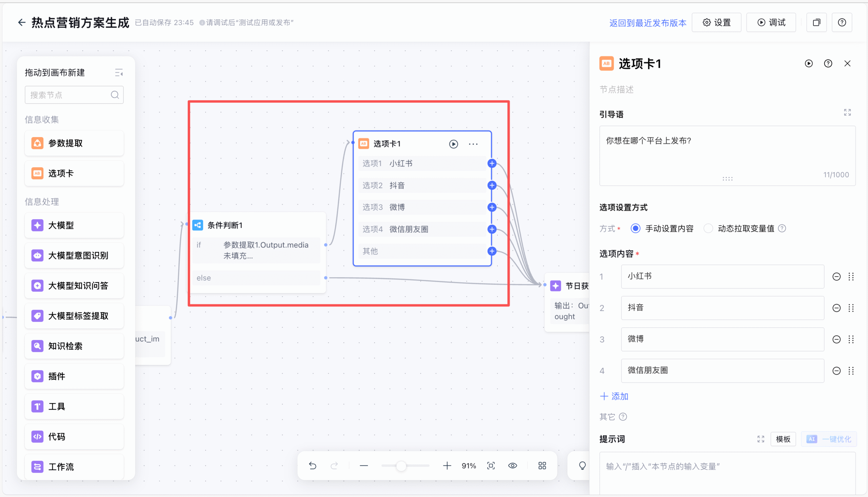Select 手动设置内容 radio option

(635, 228)
